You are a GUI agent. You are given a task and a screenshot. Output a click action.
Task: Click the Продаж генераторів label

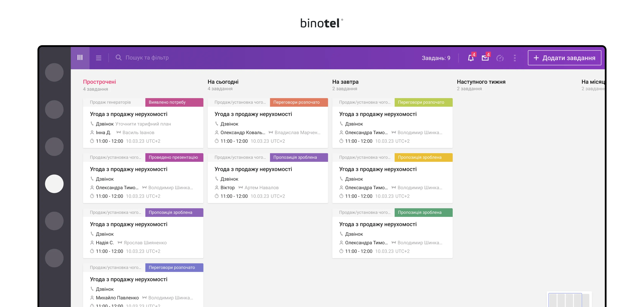coord(110,102)
